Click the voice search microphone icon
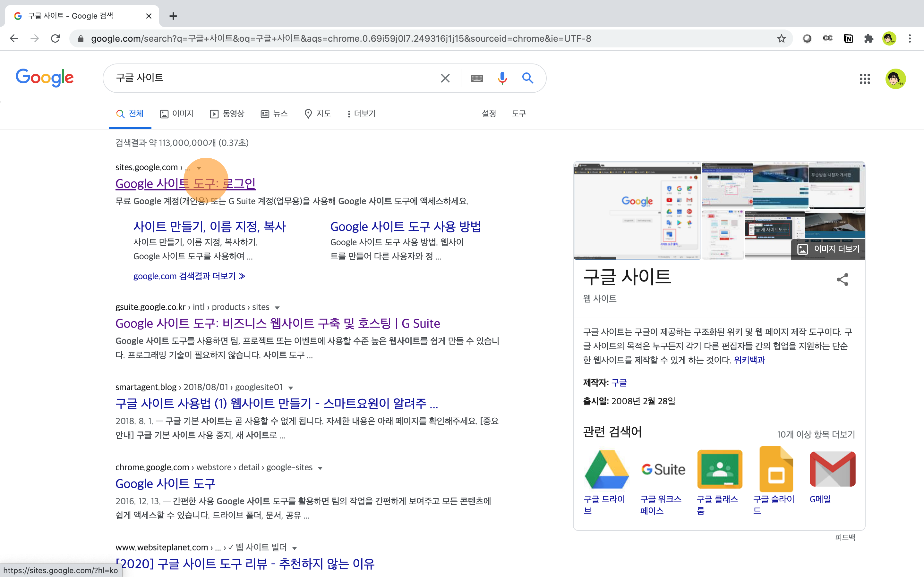This screenshot has width=924, height=577. point(502,78)
